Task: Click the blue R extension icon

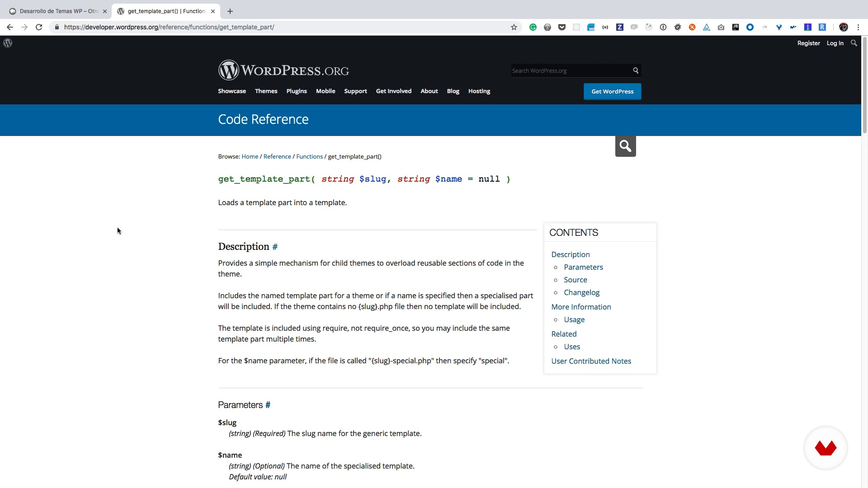Action: [x=822, y=27]
